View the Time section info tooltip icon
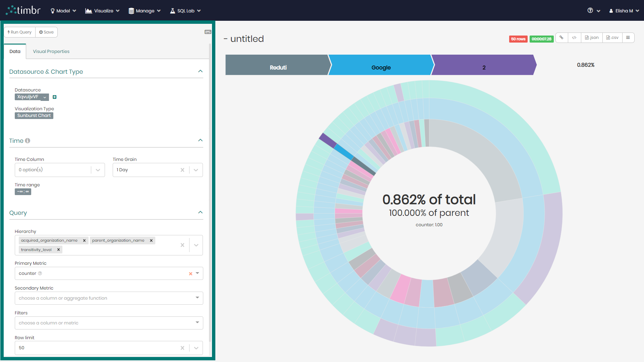The height and width of the screenshot is (362, 644). tap(28, 140)
